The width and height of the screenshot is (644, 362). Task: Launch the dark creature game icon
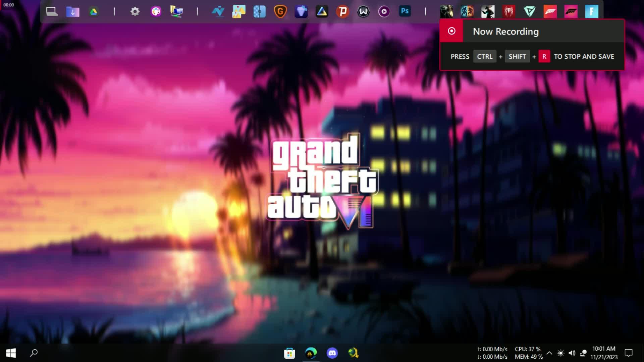(x=446, y=12)
